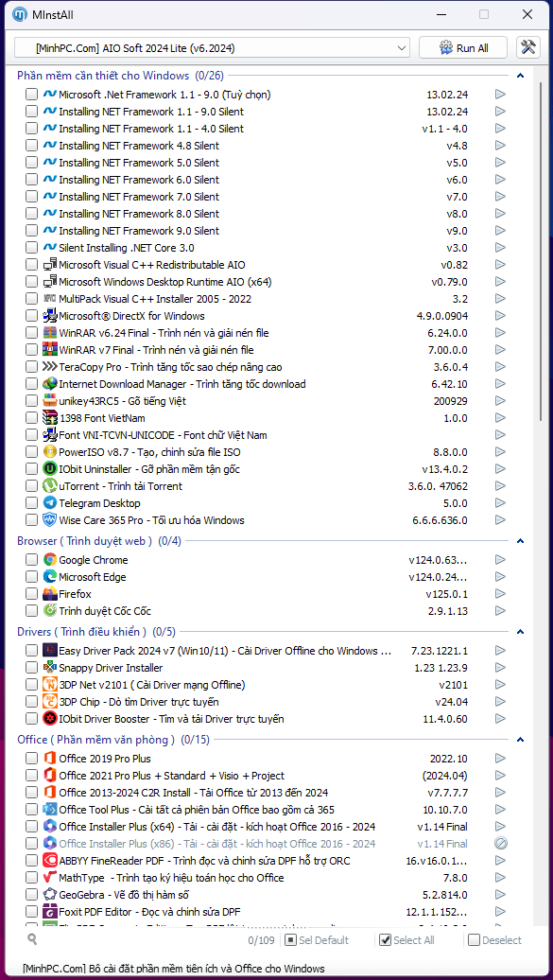This screenshot has height=980, width=553.
Task: Enable the Google Chrome checkbox
Action: tap(31, 560)
